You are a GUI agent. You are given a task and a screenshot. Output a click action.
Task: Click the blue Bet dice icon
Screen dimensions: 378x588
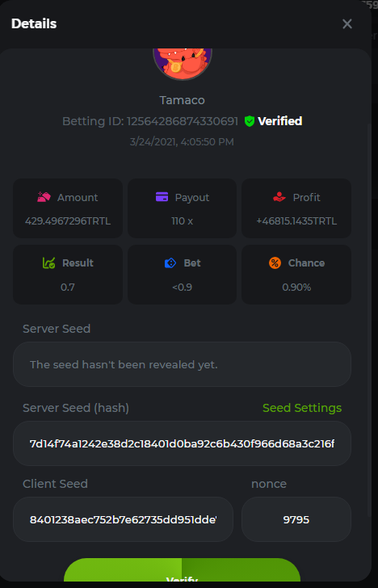(170, 263)
